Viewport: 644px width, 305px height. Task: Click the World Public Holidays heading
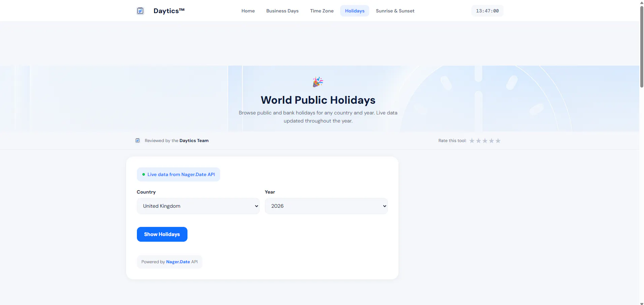point(318,100)
